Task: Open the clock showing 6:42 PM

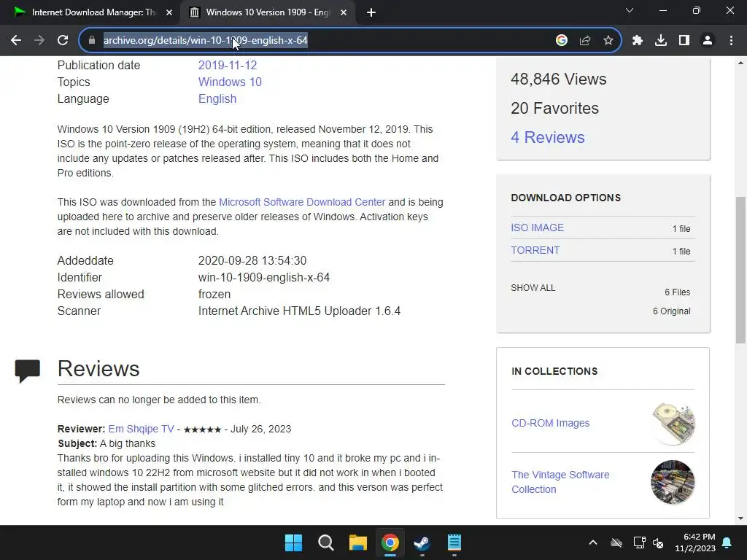Action: coord(695,542)
